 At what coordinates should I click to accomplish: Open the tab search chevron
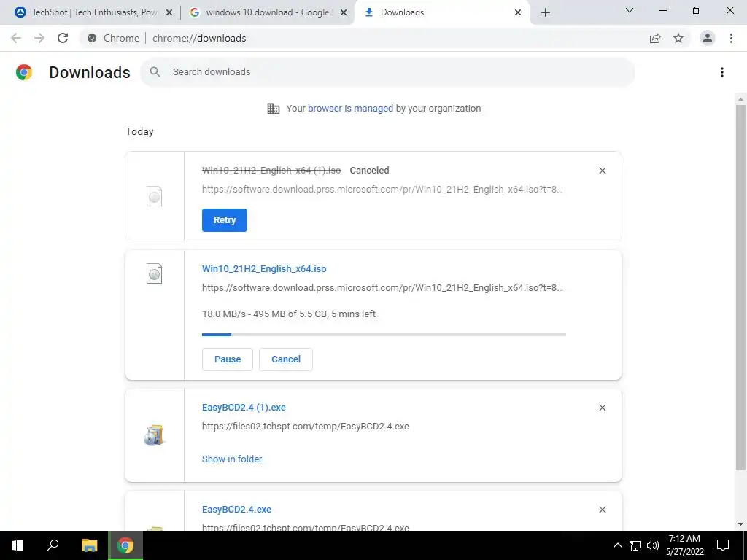pos(630,10)
